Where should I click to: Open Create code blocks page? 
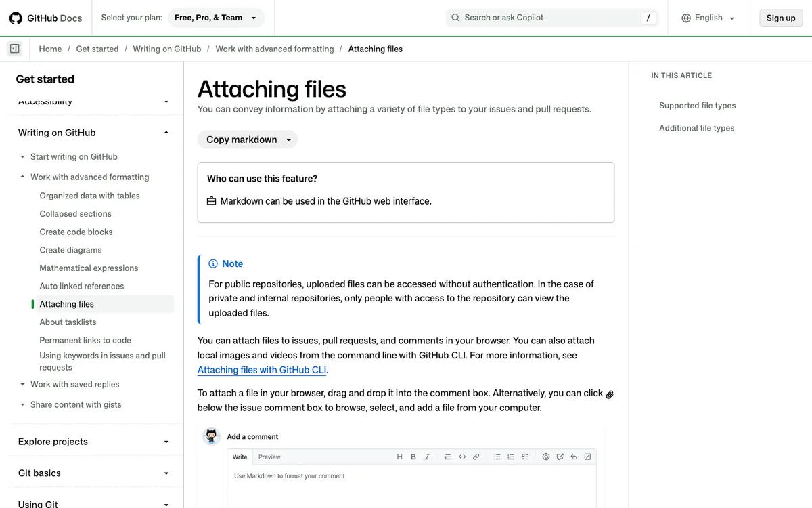76,232
